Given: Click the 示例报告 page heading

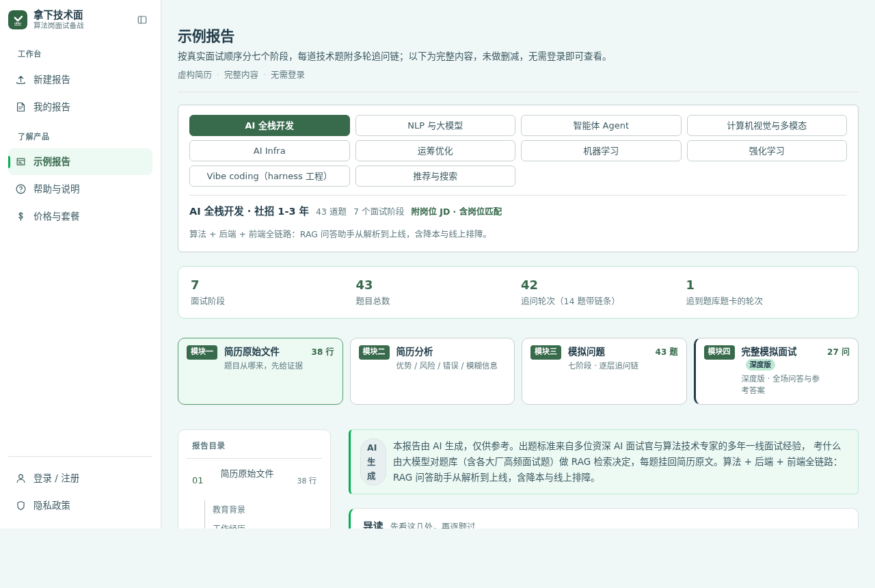Looking at the screenshot, I should (206, 37).
